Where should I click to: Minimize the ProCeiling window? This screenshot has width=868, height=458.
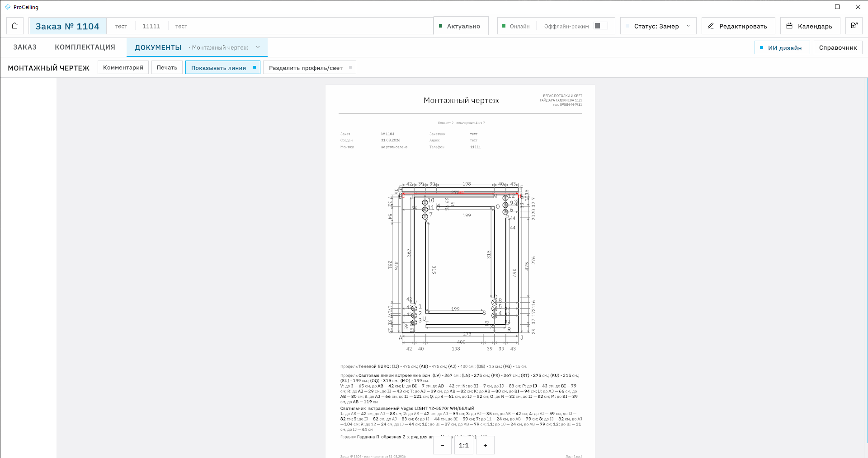pos(817,7)
